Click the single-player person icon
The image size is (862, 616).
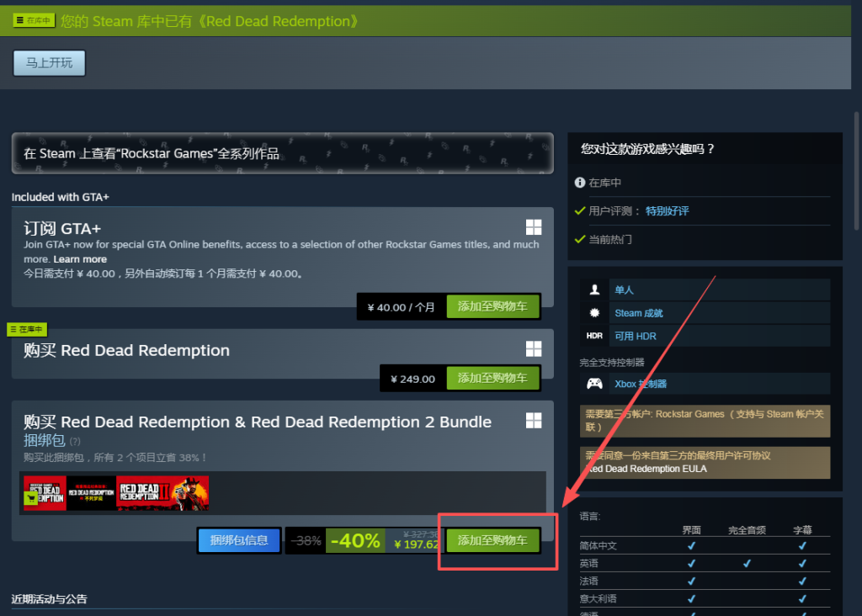point(595,289)
